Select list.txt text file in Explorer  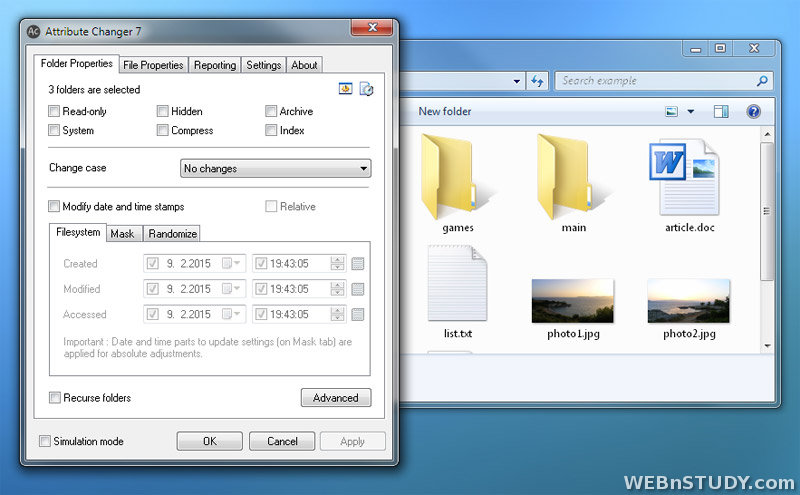pos(458,292)
